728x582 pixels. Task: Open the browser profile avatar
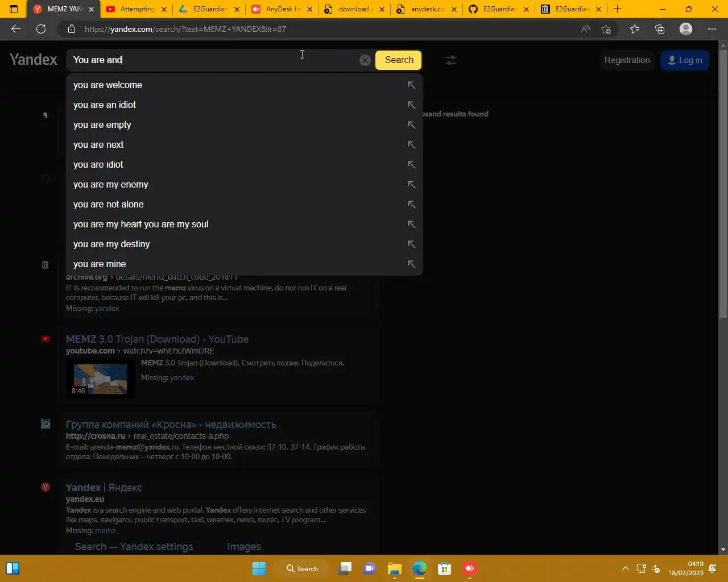click(x=686, y=29)
